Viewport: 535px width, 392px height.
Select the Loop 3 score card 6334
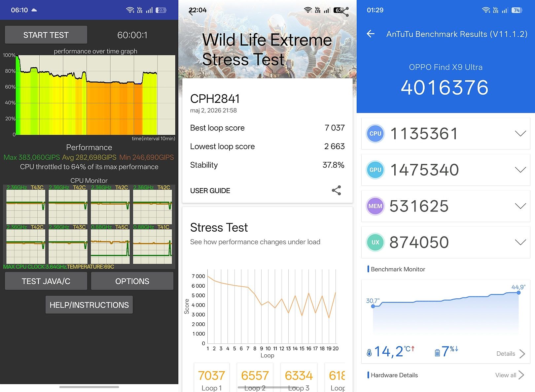[299, 377]
